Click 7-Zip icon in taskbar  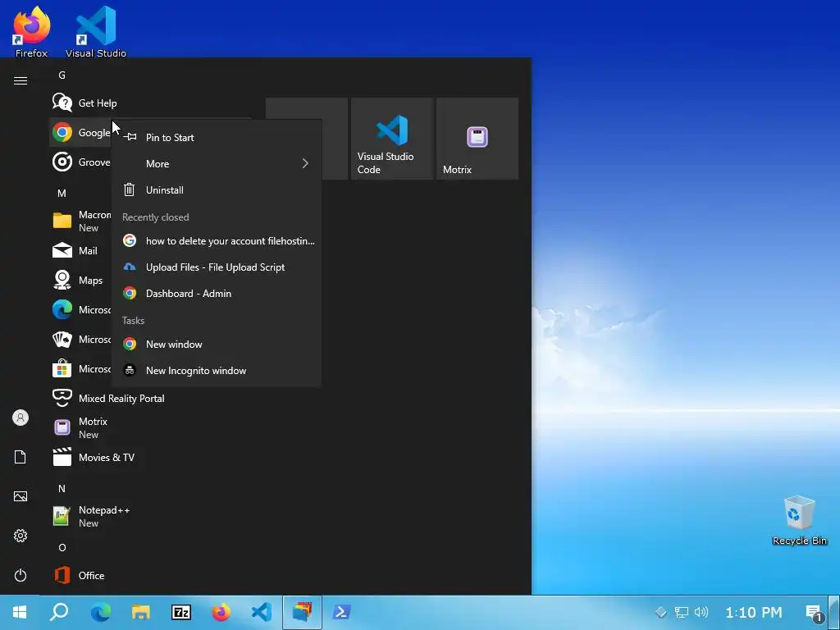pos(181,612)
